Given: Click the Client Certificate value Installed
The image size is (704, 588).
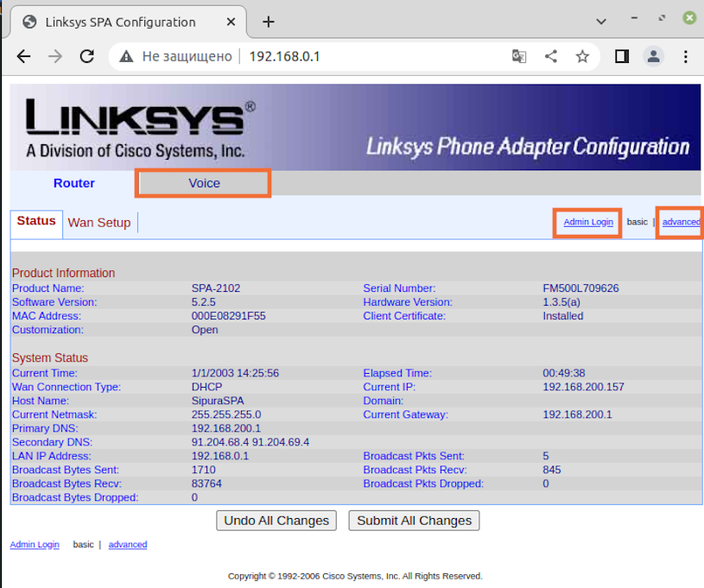Looking at the screenshot, I should (x=562, y=316).
